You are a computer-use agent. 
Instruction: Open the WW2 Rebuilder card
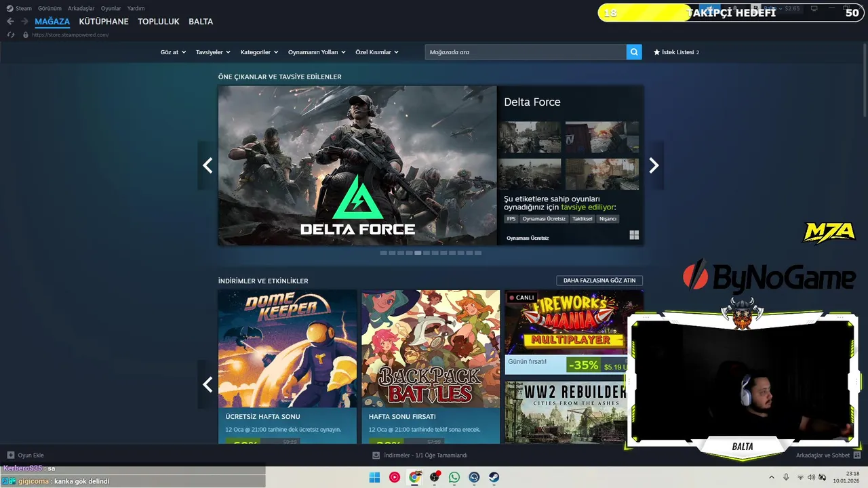pyautogui.click(x=566, y=412)
